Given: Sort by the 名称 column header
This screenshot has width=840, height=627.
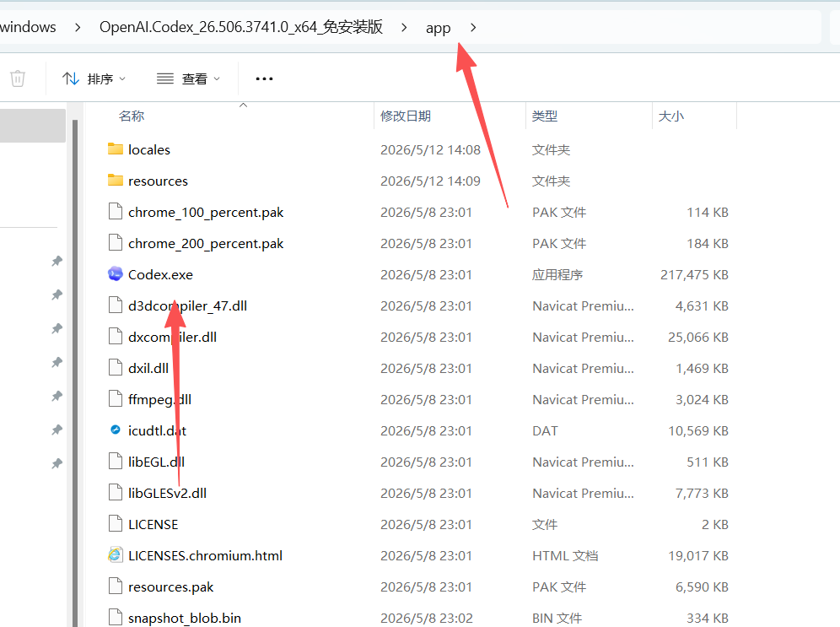Looking at the screenshot, I should [x=132, y=116].
